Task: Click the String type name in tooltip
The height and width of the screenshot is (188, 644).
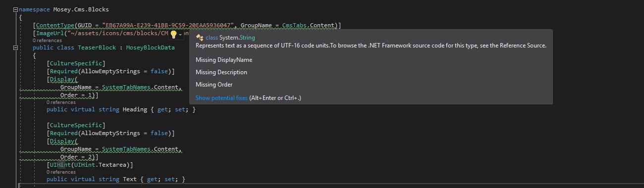Action: click(247, 38)
